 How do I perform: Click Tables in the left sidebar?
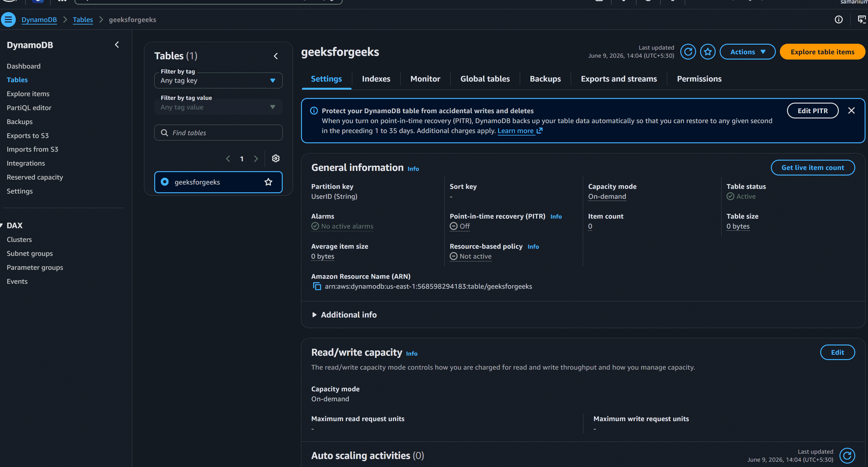click(x=17, y=80)
